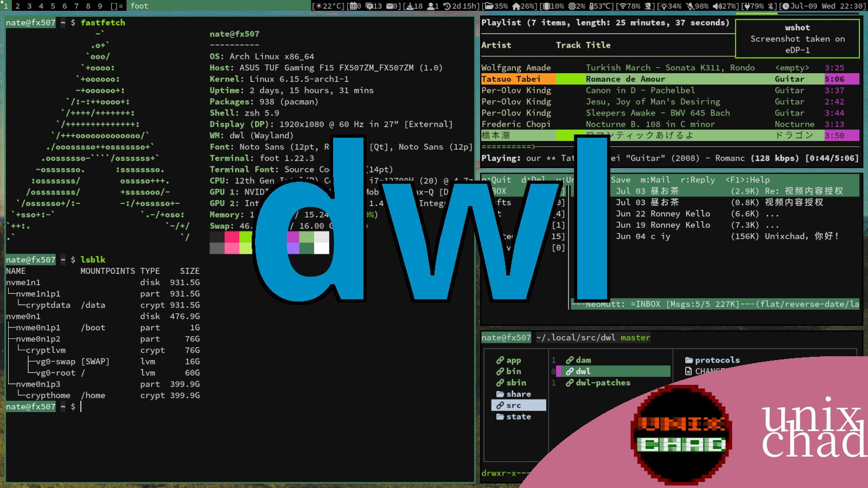Viewport: 868px width, 488px height.
Task: Click the battery icon at 79 percent
Action: pos(747,6)
